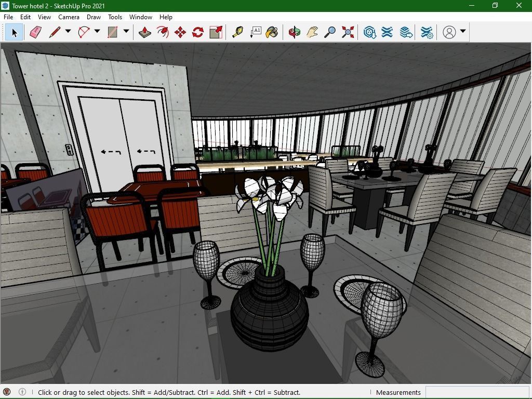Click Send to LayOut icon

pyautogui.click(x=406, y=32)
